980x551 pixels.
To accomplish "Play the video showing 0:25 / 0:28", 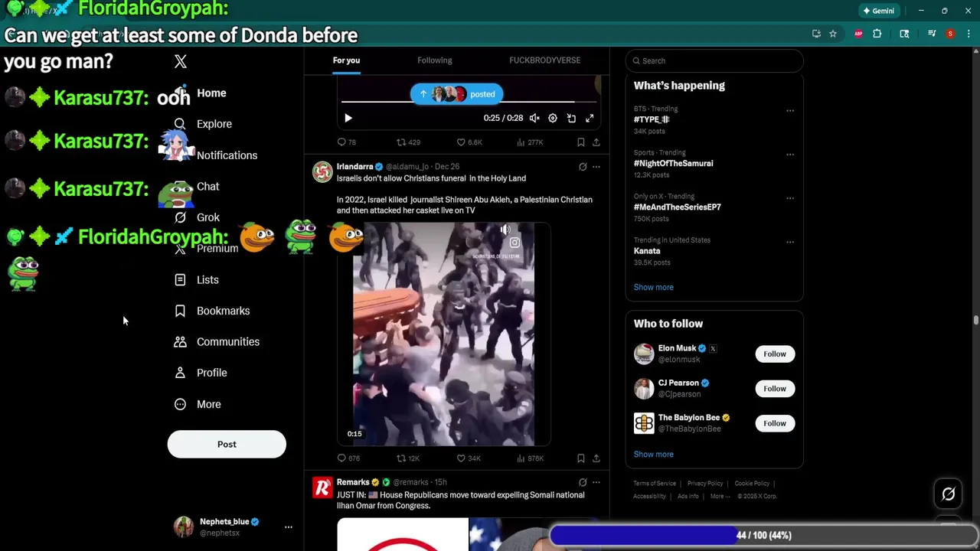I will pyautogui.click(x=348, y=118).
